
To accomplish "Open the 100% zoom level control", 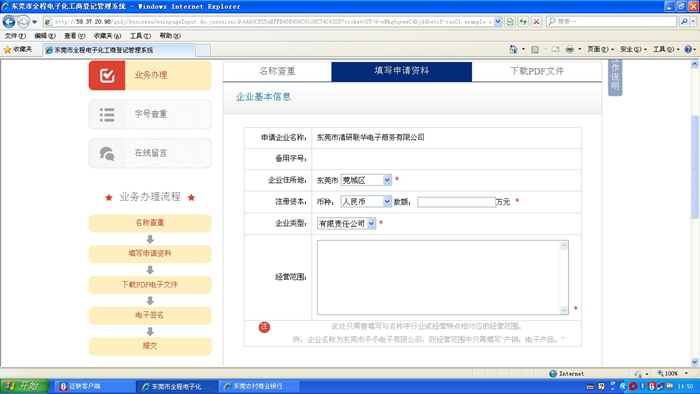I will pyautogui.click(x=672, y=373).
